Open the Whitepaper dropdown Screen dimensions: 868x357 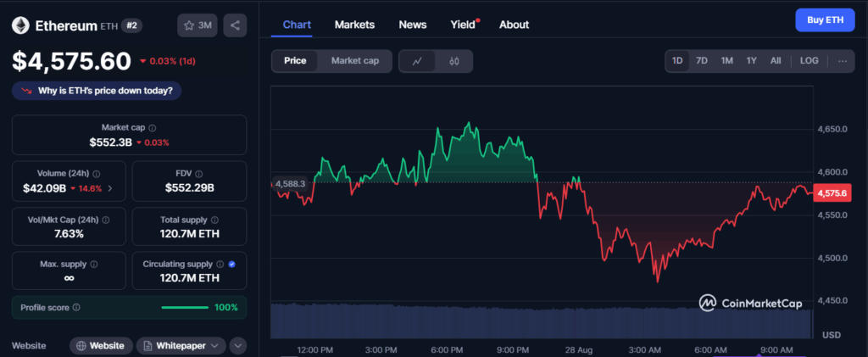click(181, 345)
